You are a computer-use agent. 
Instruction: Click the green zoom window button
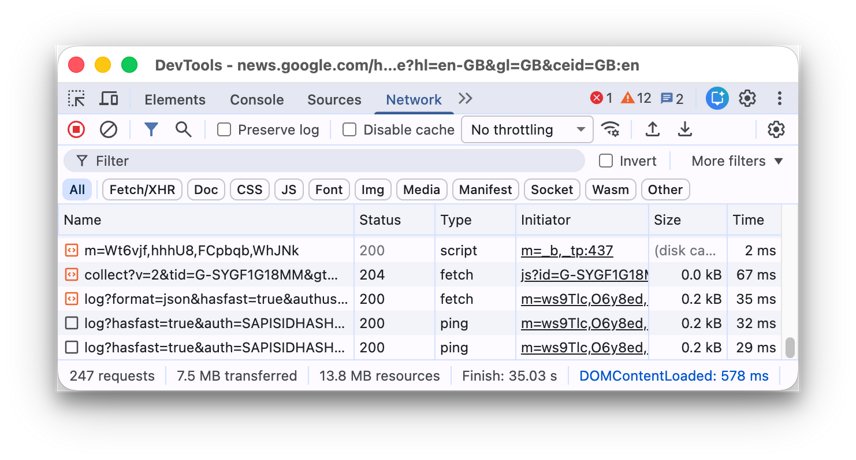(129, 65)
